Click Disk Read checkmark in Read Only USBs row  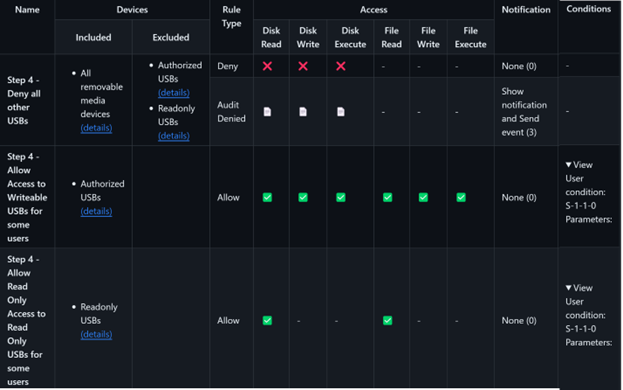point(267,320)
